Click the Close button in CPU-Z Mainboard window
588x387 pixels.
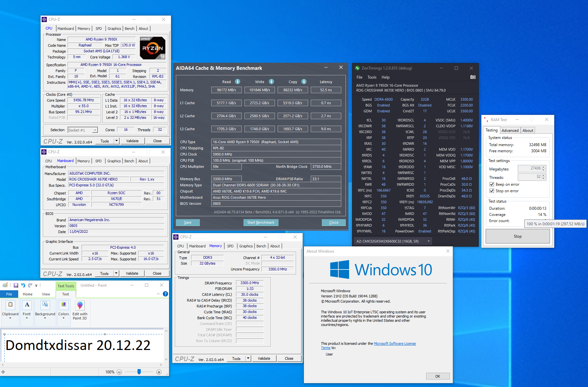[157, 273]
